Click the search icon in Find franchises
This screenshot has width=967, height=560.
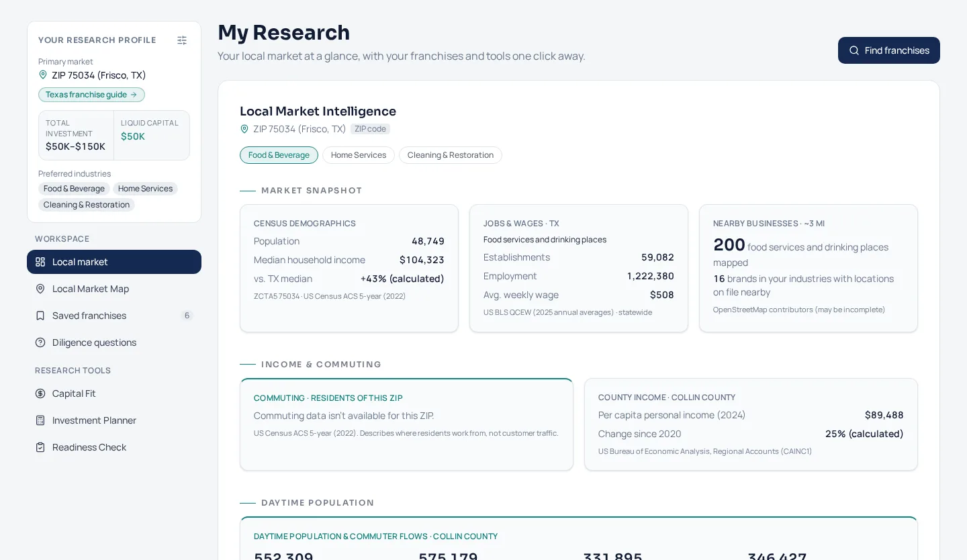(x=854, y=50)
